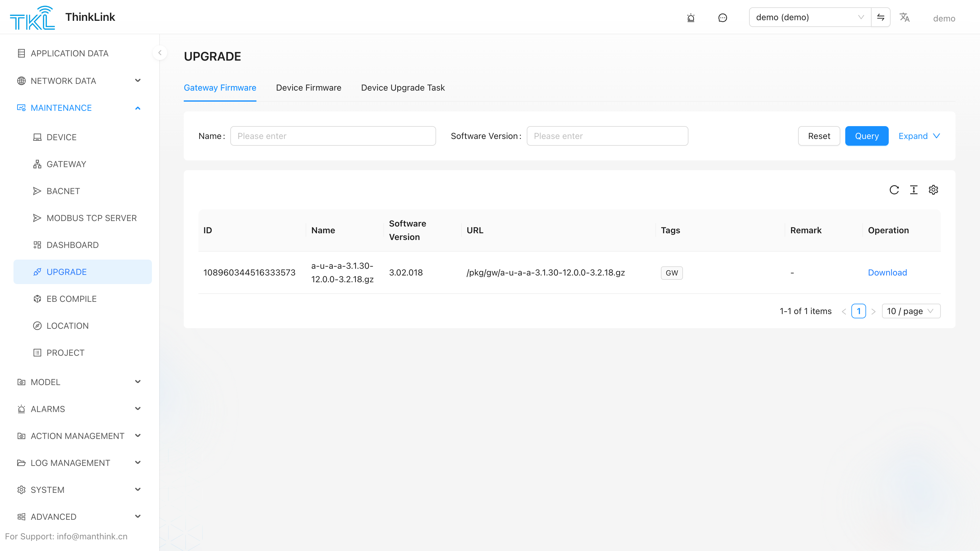Expand the search filter options

tap(919, 136)
